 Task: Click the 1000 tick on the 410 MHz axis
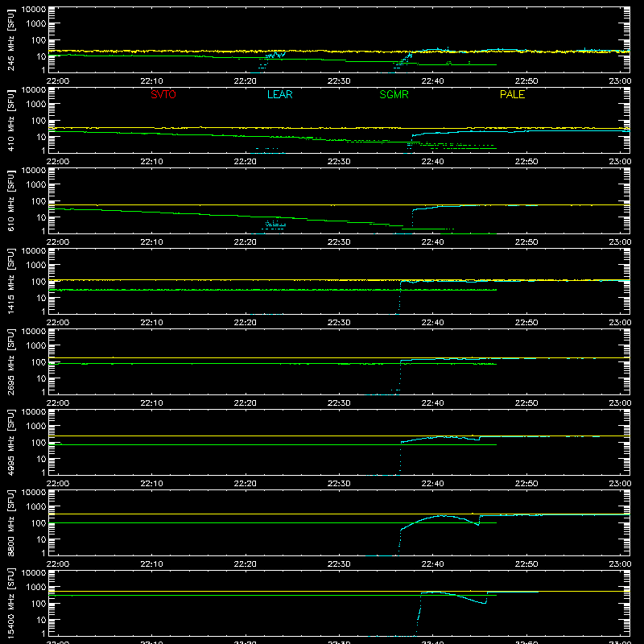point(36,105)
